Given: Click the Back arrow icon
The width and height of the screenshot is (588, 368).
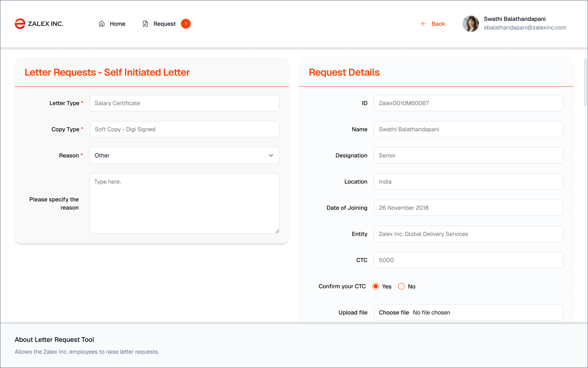Looking at the screenshot, I should point(423,24).
